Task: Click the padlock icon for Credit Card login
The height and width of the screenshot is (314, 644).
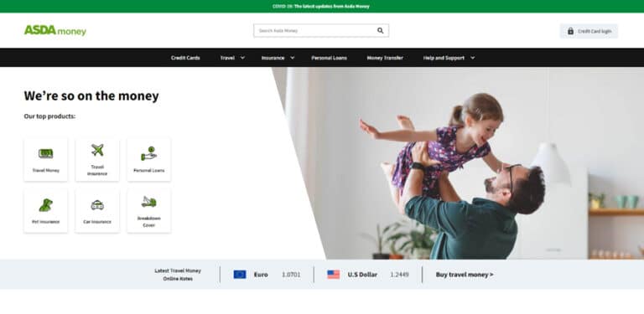Action: tap(570, 31)
